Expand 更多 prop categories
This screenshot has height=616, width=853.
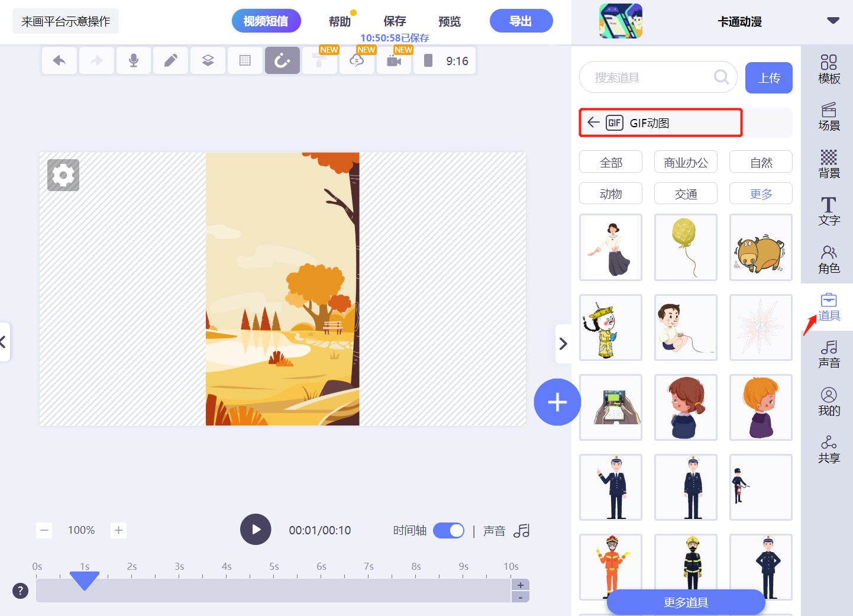click(x=761, y=193)
